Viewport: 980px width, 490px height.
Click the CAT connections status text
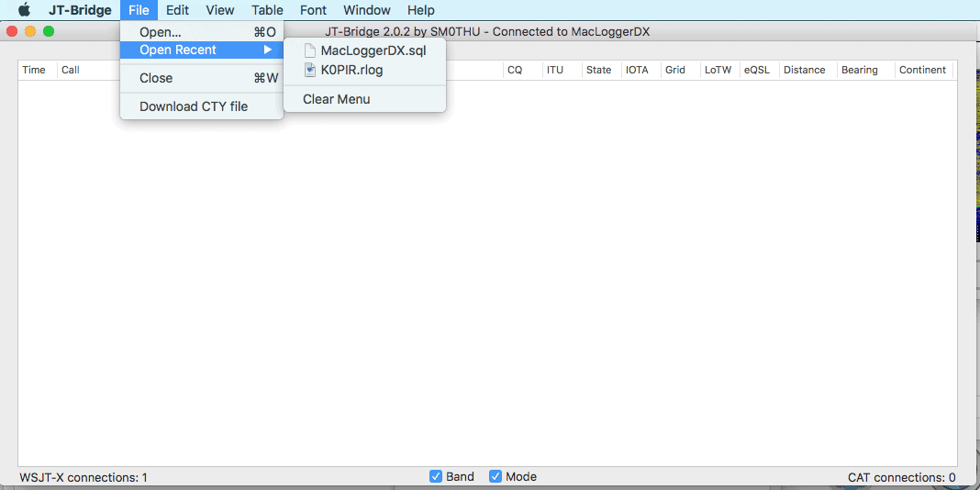[x=901, y=477]
